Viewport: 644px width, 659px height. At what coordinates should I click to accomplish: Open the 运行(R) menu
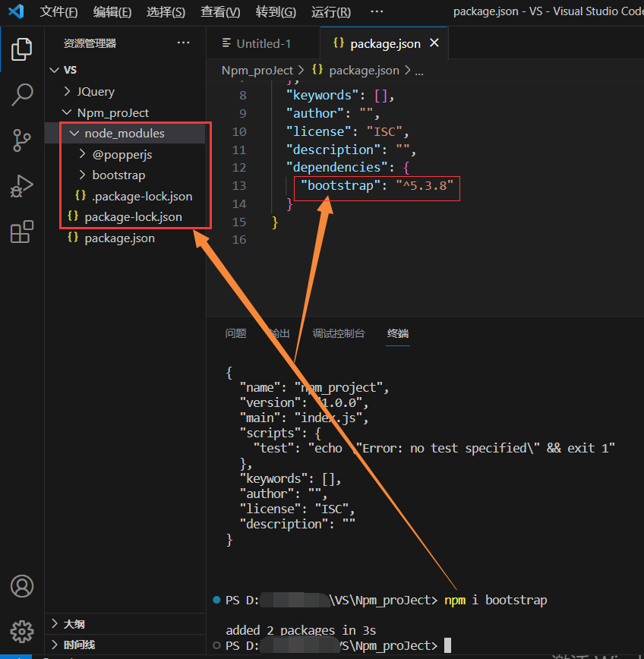(331, 12)
